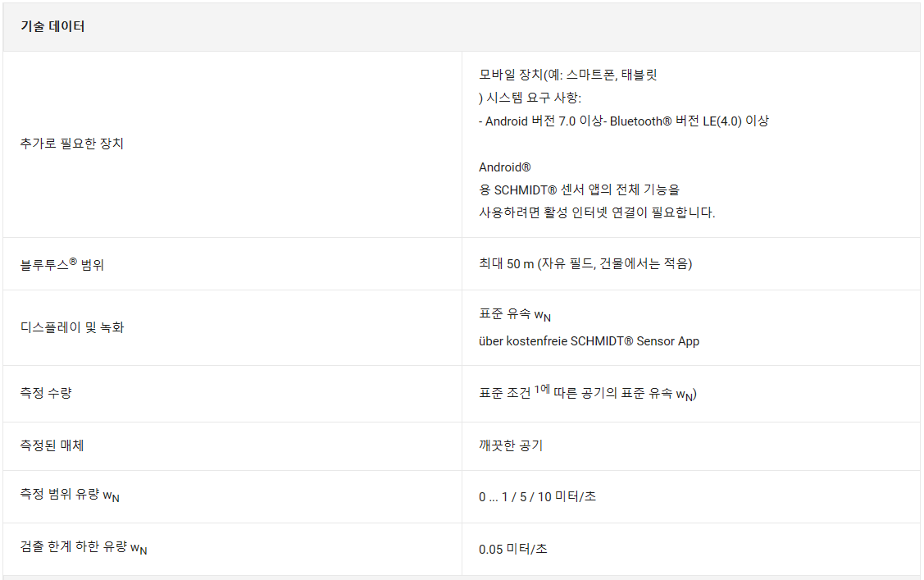The height and width of the screenshot is (580, 924).
Task: Click the 기술 데이터 table header
Action: click(52, 26)
